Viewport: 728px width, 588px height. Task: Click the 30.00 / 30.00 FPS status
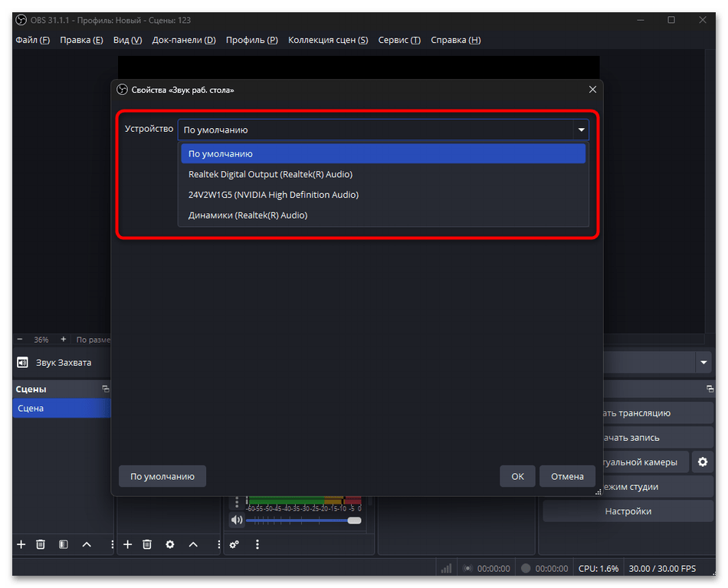click(662, 569)
